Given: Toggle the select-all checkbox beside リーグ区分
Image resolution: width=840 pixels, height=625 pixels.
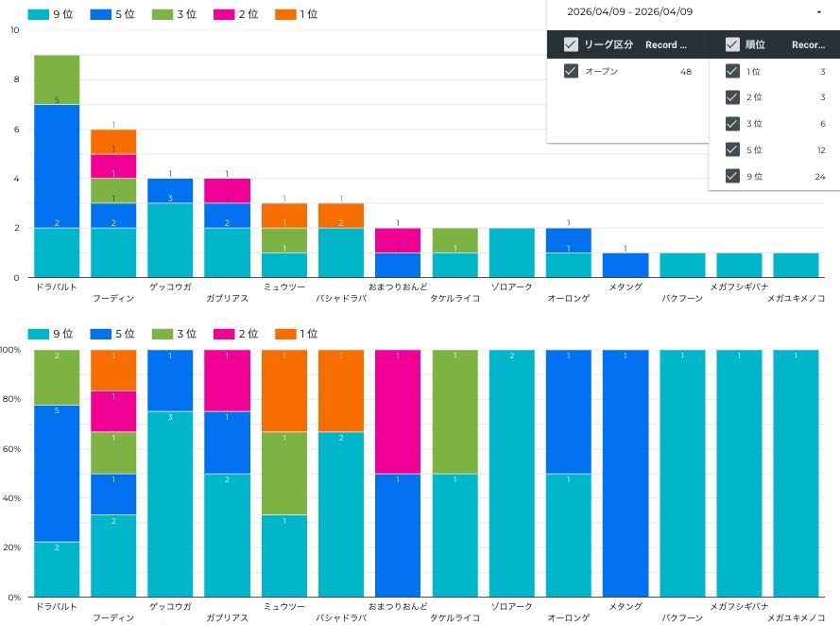Looking at the screenshot, I should [571, 44].
